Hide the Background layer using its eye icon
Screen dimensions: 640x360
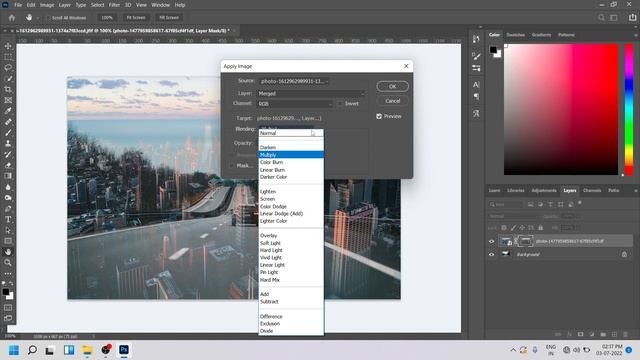point(491,254)
